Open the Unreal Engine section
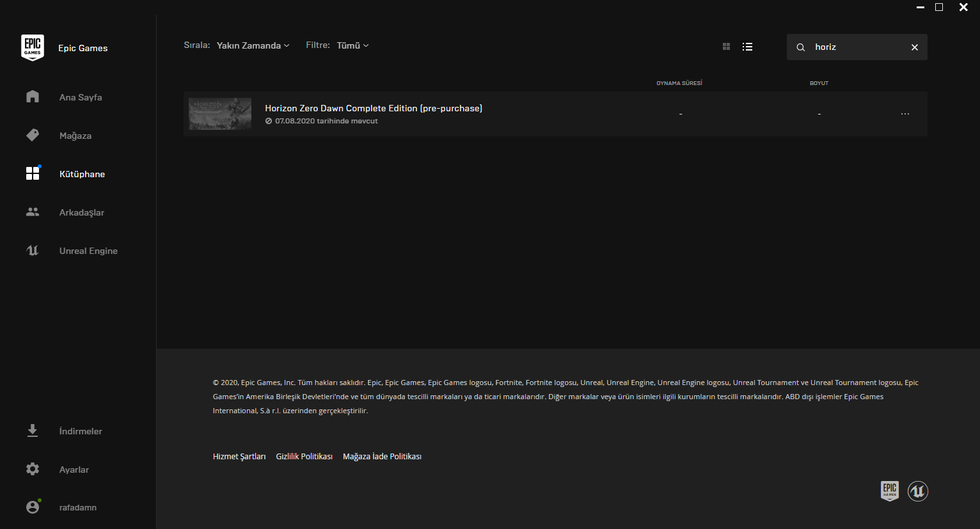 88,251
